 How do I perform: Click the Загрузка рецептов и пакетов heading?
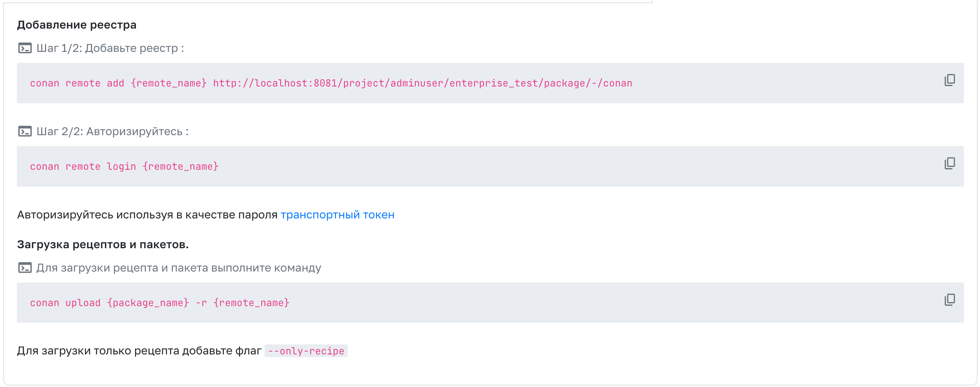pyautogui.click(x=103, y=245)
